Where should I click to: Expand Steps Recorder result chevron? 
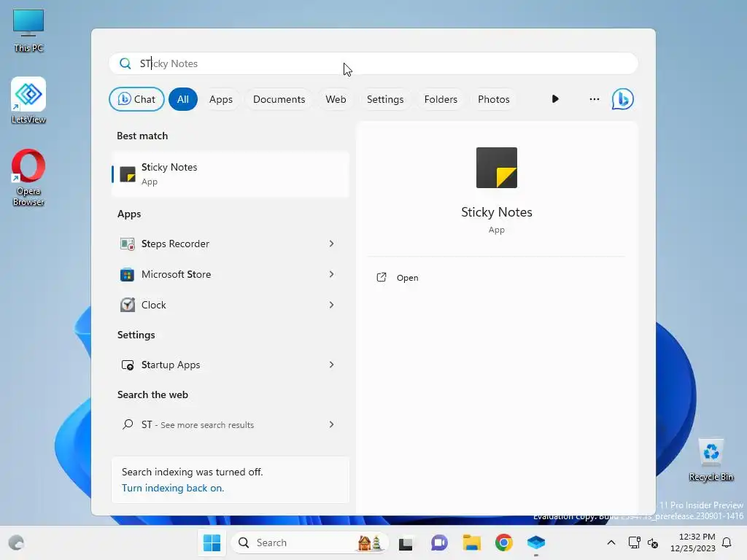click(332, 244)
